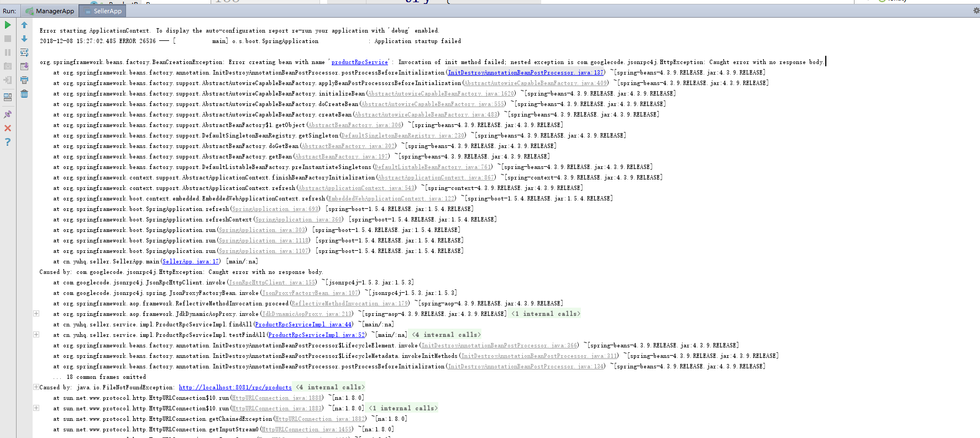Switch to the ManagerApp run tab
This screenshot has width=980, height=438.
tap(49, 11)
